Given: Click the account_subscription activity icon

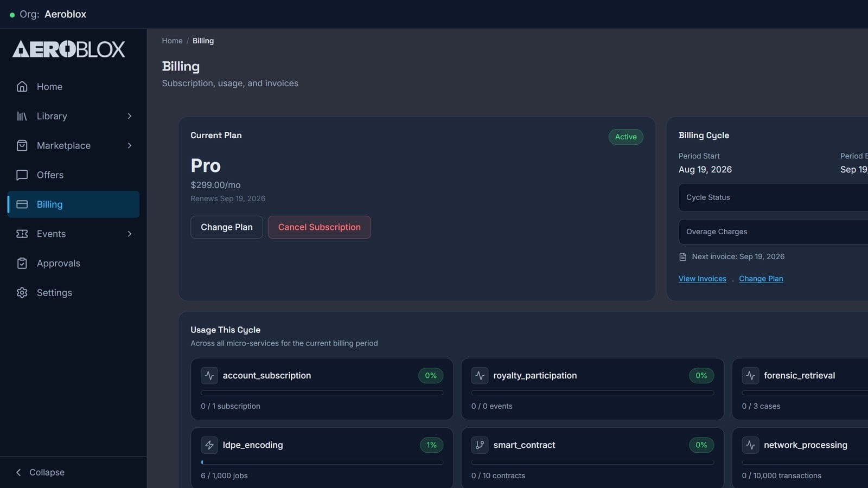Looking at the screenshot, I should [209, 376].
